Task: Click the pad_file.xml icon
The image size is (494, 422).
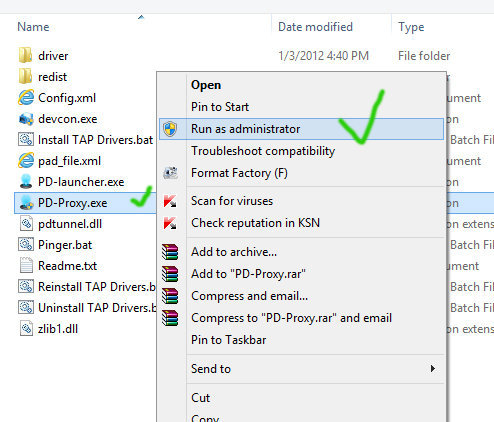Action: pos(26,161)
